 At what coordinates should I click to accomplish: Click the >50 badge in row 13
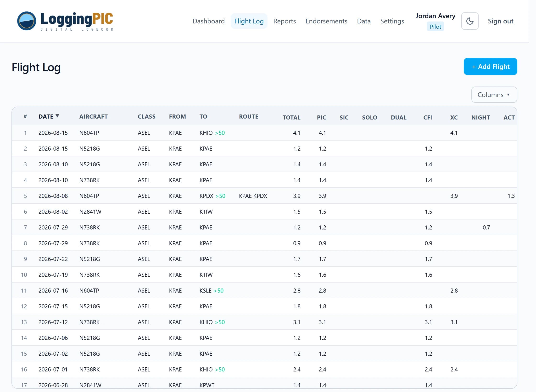(x=220, y=322)
